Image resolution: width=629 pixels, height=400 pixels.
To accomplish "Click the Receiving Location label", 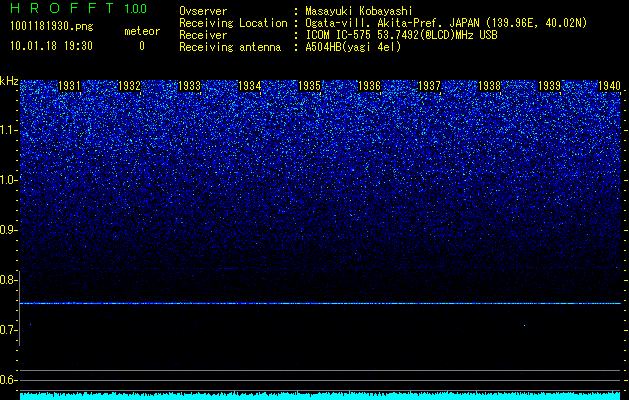I will click(233, 23).
